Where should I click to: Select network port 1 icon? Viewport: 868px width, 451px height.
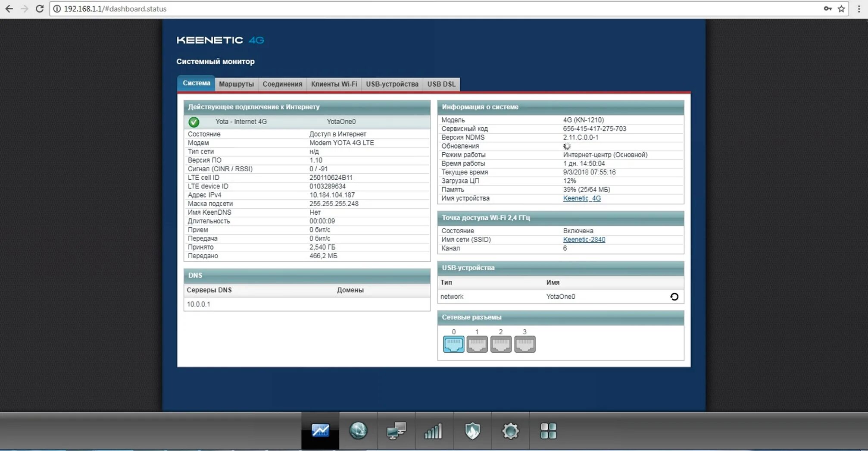[x=477, y=344]
